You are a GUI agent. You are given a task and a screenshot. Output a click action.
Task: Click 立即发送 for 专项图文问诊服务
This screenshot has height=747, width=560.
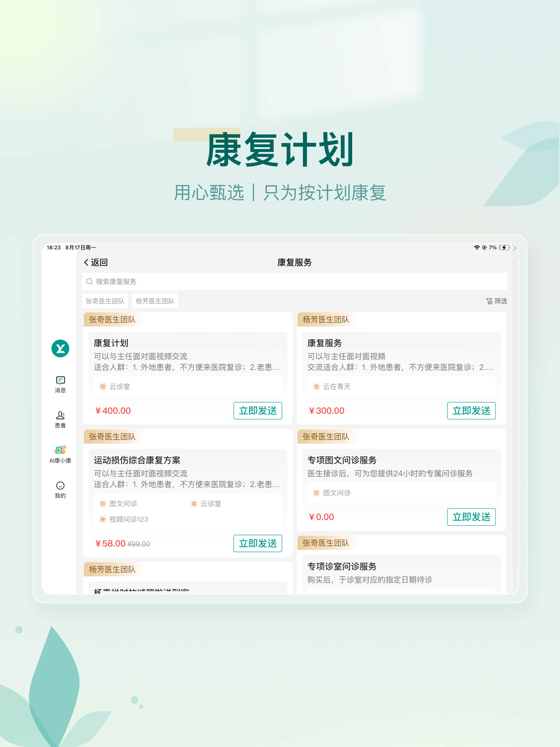471,517
